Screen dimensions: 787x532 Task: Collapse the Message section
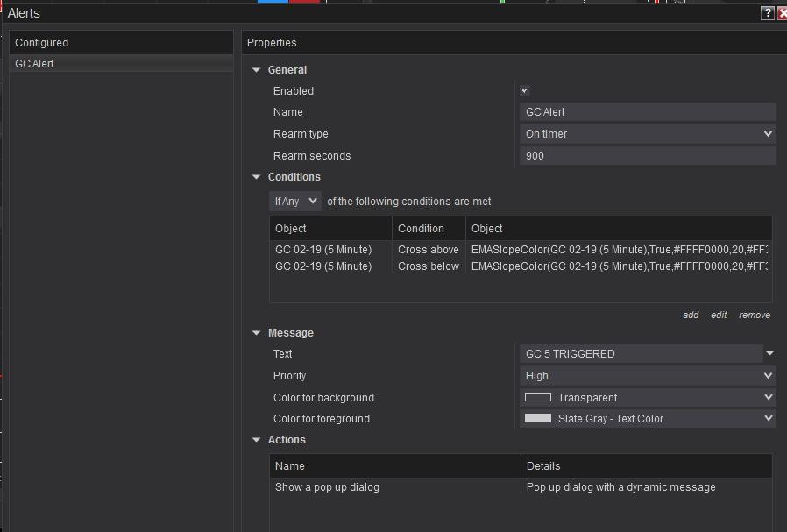click(257, 333)
